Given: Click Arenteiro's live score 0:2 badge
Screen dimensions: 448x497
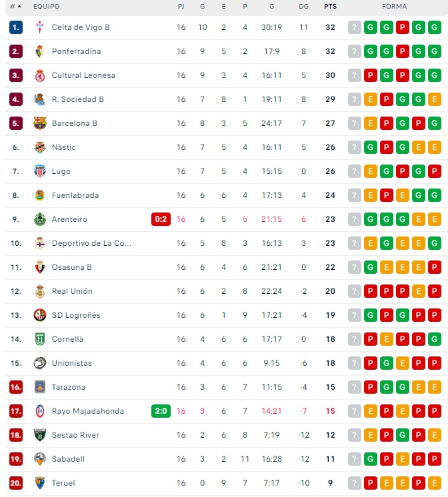Looking at the screenshot, I should click(x=161, y=219).
